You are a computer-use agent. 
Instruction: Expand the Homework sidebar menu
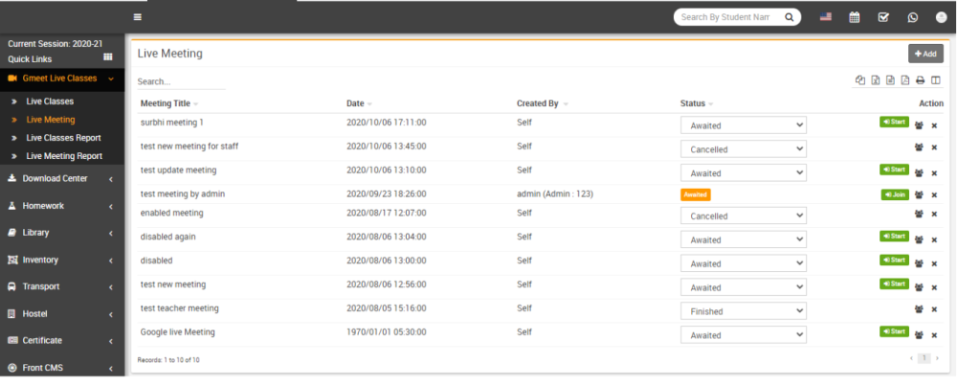click(61, 205)
